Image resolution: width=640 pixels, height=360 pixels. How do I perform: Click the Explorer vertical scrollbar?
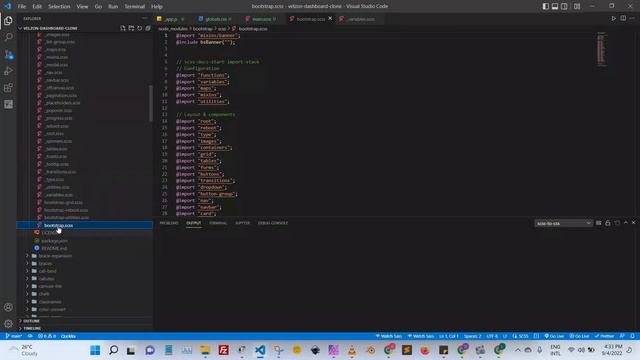(151, 103)
